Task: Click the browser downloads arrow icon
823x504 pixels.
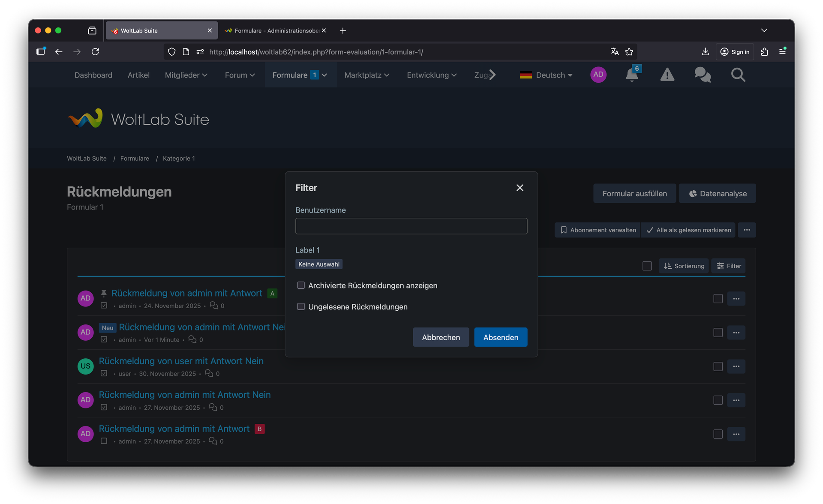Action: [705, 52]
